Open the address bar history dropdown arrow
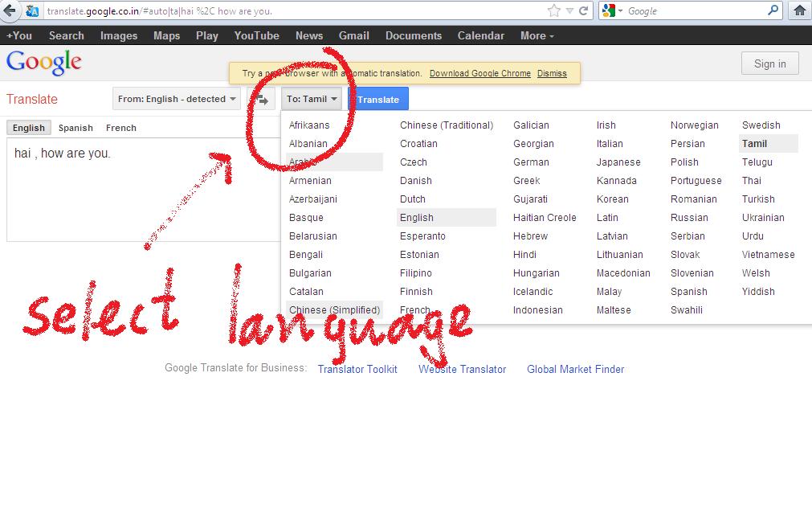This screenshot has height=512, width=812. 569,11
